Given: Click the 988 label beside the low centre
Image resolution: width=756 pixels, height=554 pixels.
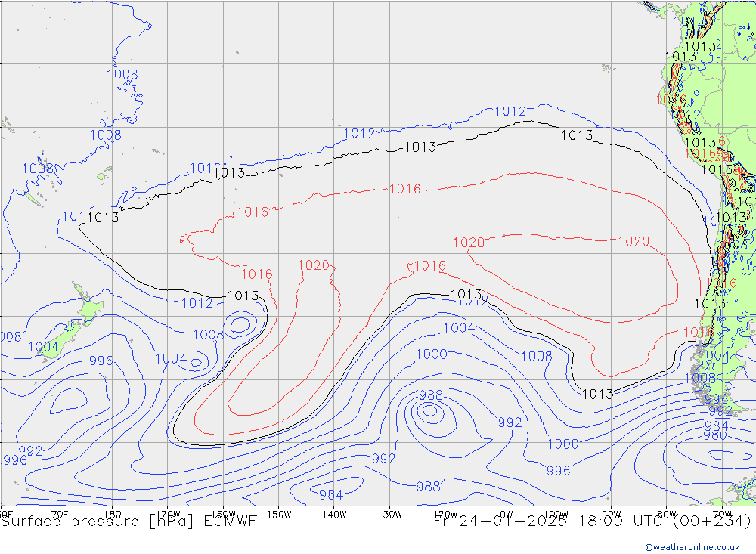Looking at the screenshot, I should pos(431,395).
